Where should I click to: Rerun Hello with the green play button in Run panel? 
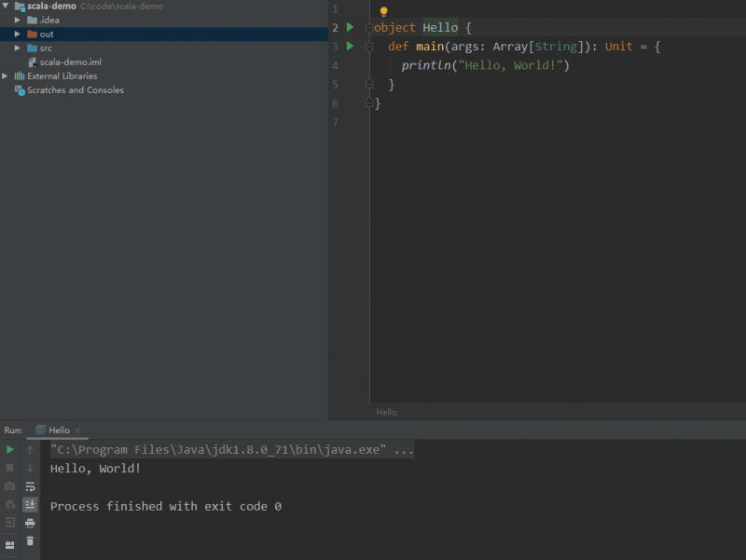click(9, 450)
